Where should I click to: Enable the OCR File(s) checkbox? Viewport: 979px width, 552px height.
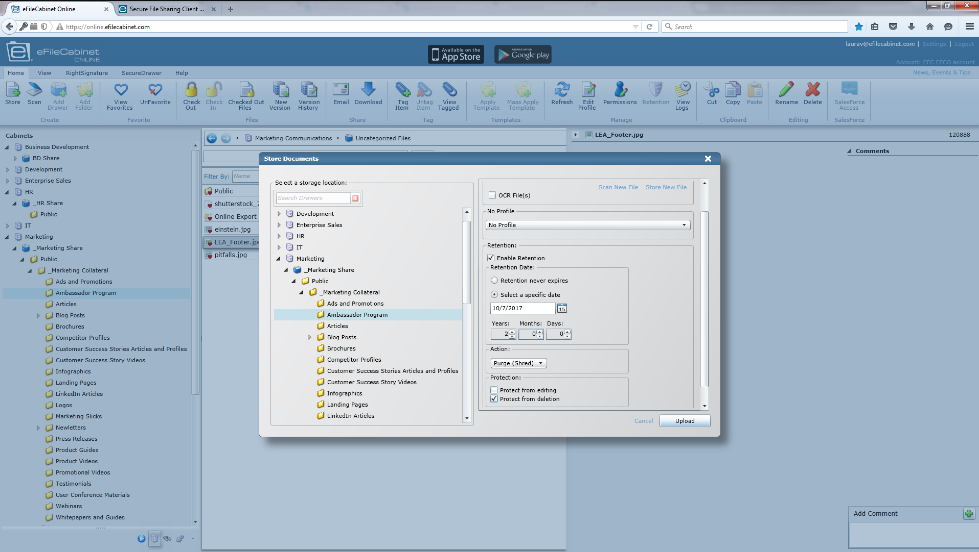(x=492, y=195)
